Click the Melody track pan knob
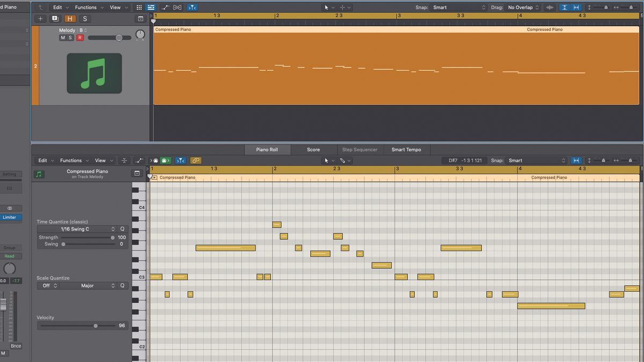This screenshot has width=644, height=362. (140, 35)
